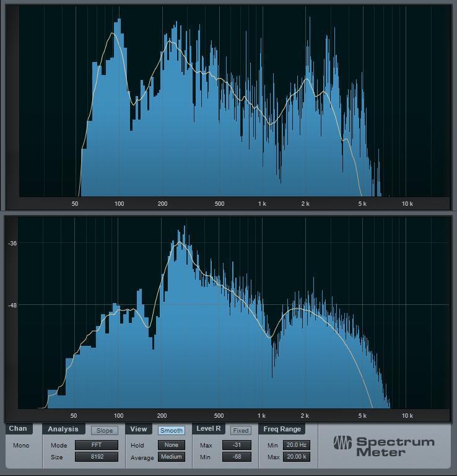Viewport: 457px width, 476px height.
Task: Click the 5 k label in upper spectrum
Action: pyautogui.click(x=362, y=204)
